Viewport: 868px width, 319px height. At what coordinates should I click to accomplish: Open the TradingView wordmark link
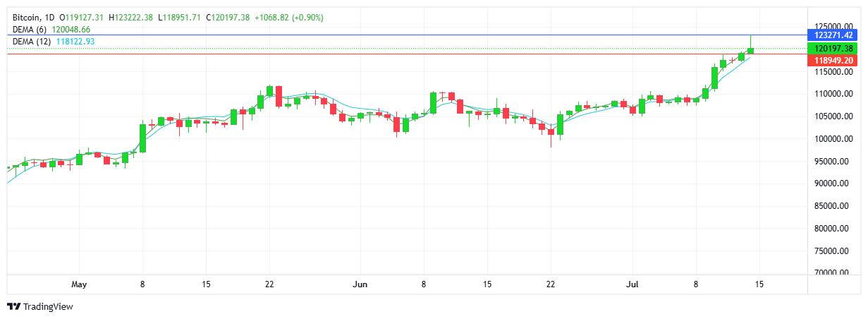pyautogui.click(x=48, y=307)
